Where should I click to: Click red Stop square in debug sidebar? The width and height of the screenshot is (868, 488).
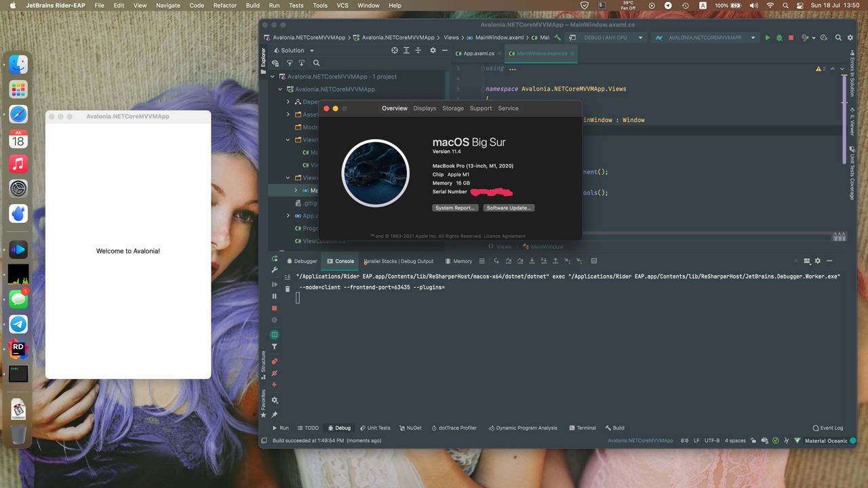pyautogui.click(x=275, y=308)
